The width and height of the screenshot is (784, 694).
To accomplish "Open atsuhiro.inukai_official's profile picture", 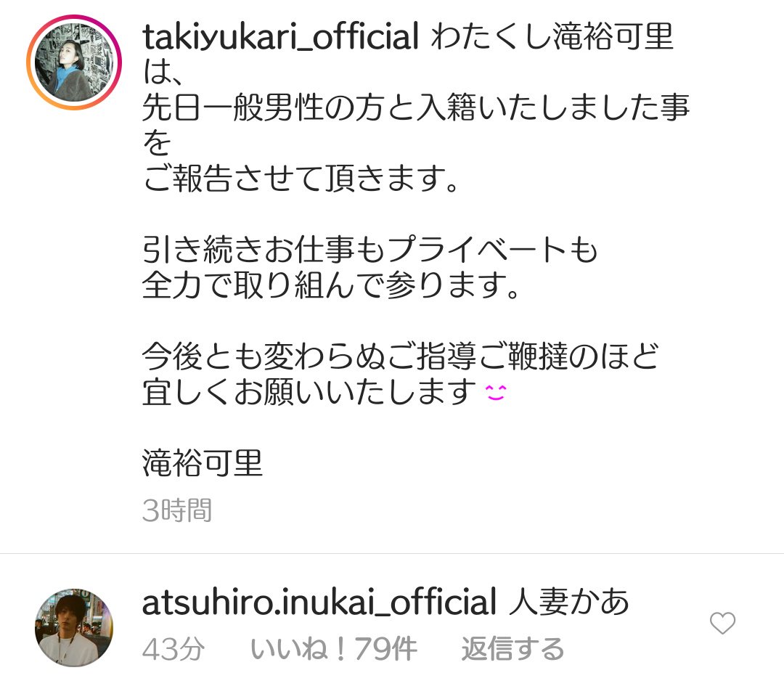I will pyautogui.click(x=74, y=627).
